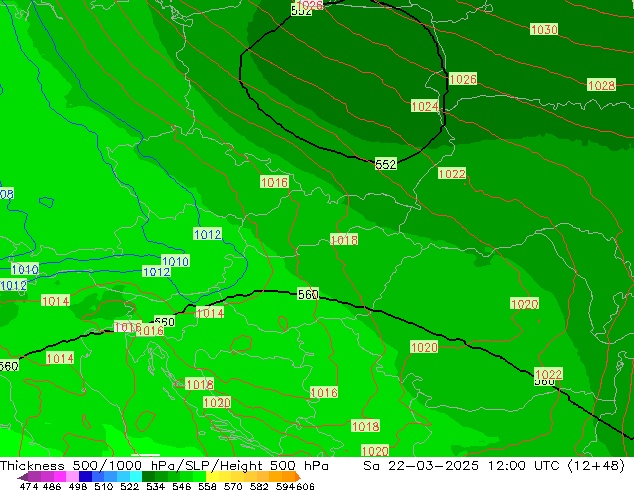Click the 1028 isobar label
This screenshot has height=490, width=634.
tap(601, 85)
